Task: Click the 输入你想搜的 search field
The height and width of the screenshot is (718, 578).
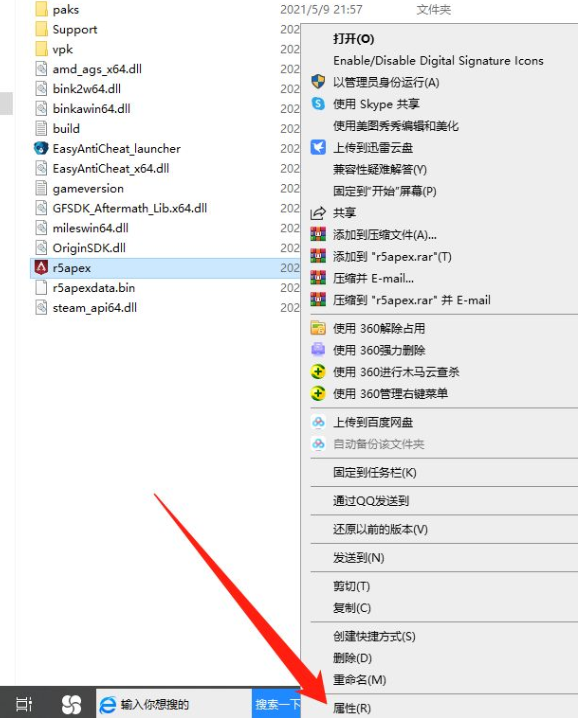Action: [174, 704]
